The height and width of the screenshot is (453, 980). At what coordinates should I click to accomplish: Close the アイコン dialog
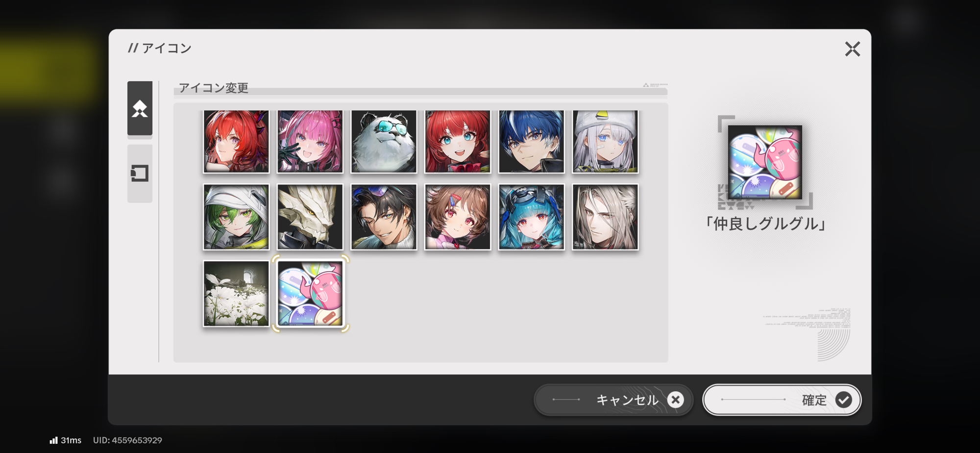click(x=852, y=49)
